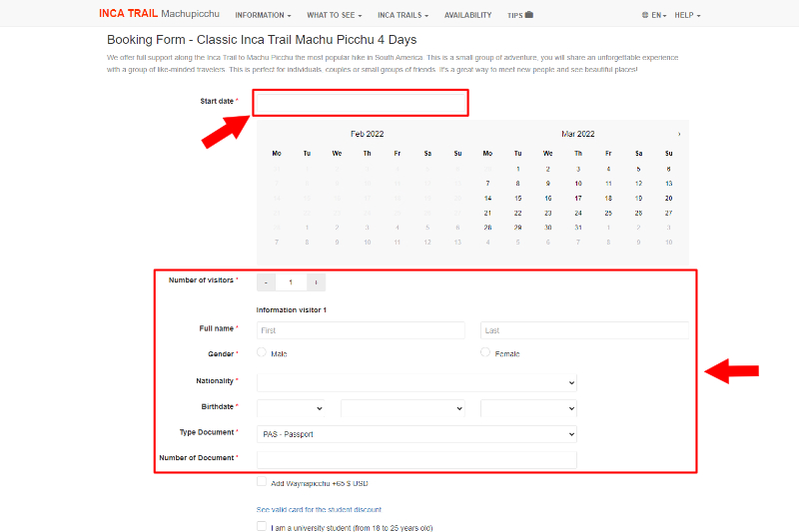
Task: Select March 14 in the calendar
Action: [x=487, y=198]
